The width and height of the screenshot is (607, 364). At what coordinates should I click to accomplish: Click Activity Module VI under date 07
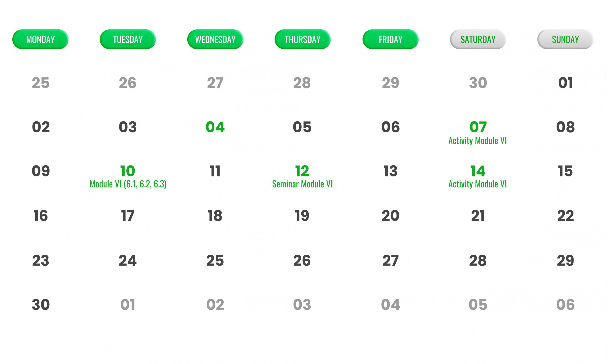pyautogui.click(x=478, y=141)
